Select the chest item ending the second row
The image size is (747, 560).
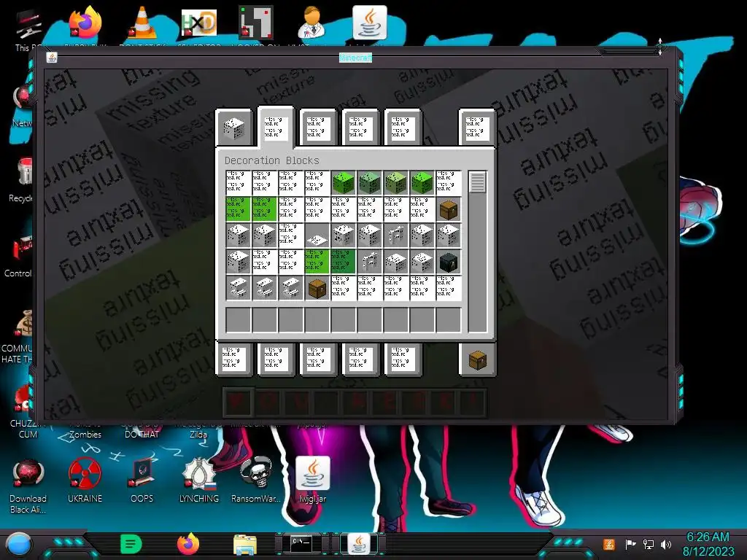pyautogui.click(x=449, y=209)
